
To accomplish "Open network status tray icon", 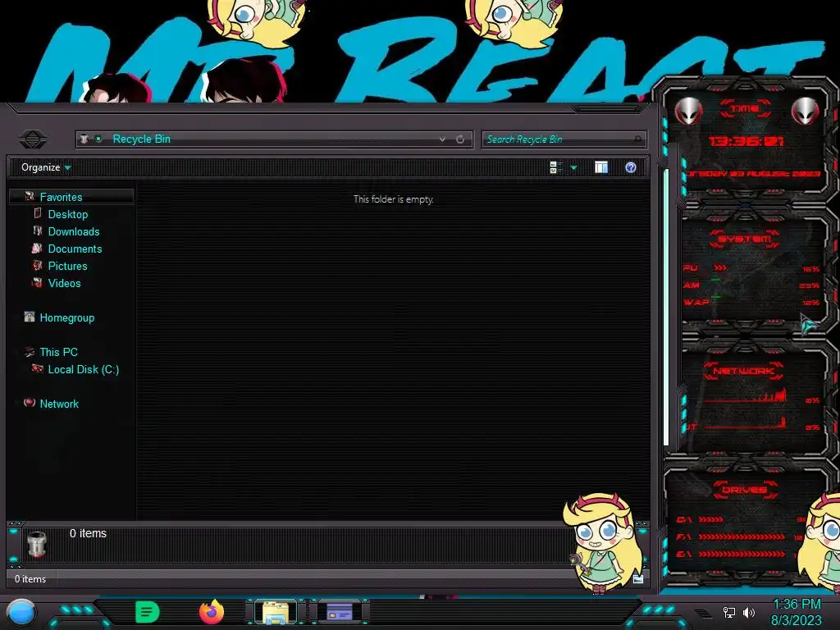I will (x=729, y=612).
